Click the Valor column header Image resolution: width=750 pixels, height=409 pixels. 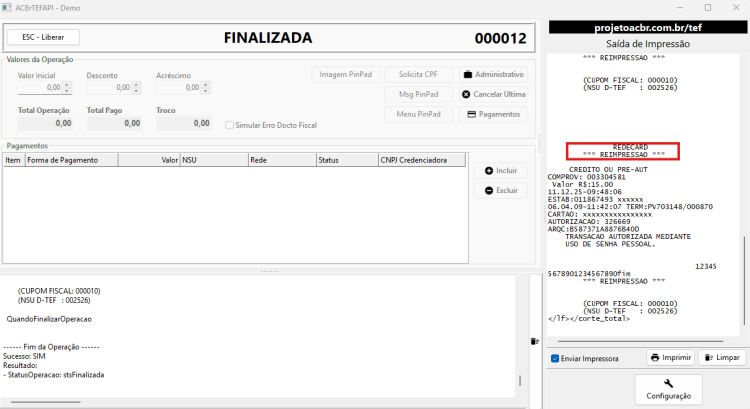point(149,160)
